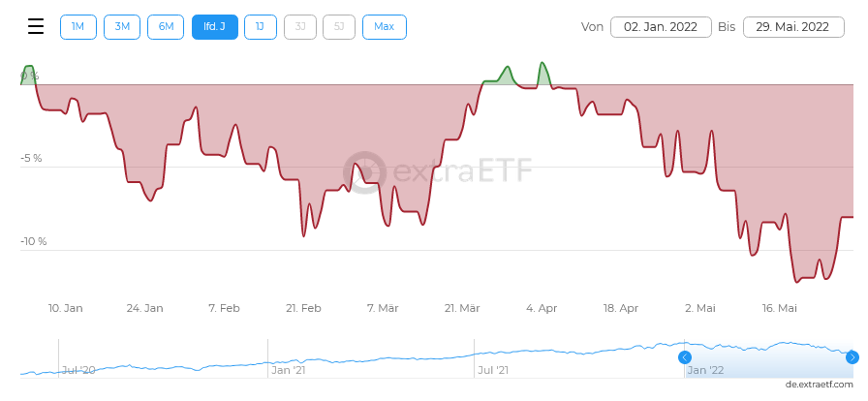The height and width of the screenshot is (401, 868).
Task: Click Jan '21 in the navigator timeline
Action: 289,370
